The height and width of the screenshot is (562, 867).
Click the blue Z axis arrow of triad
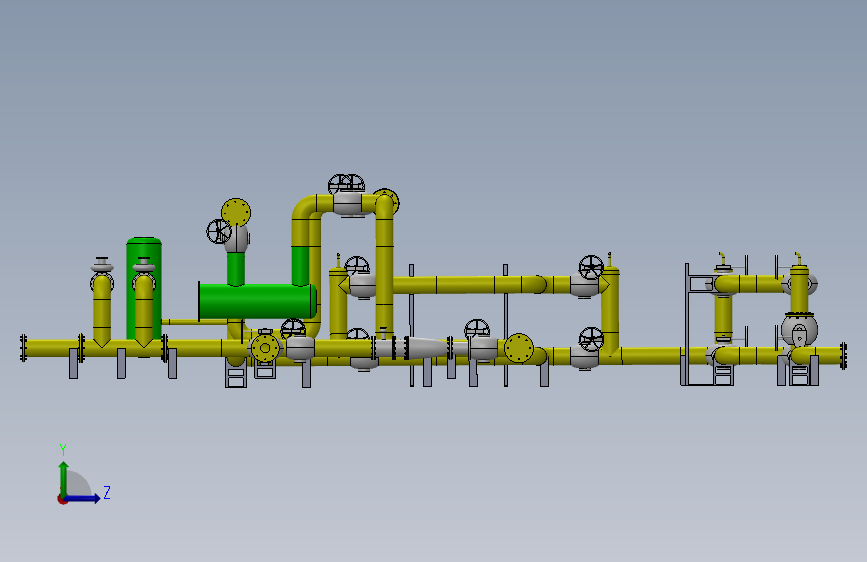[x=83, y=498]
